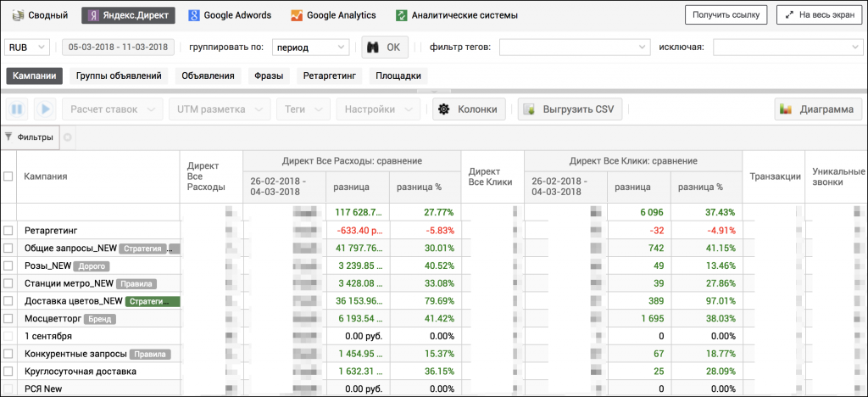Viewport: 868px width, 397px height.
Task: Select the Фразы sub-tab
Action: click(x=269, y=75)
